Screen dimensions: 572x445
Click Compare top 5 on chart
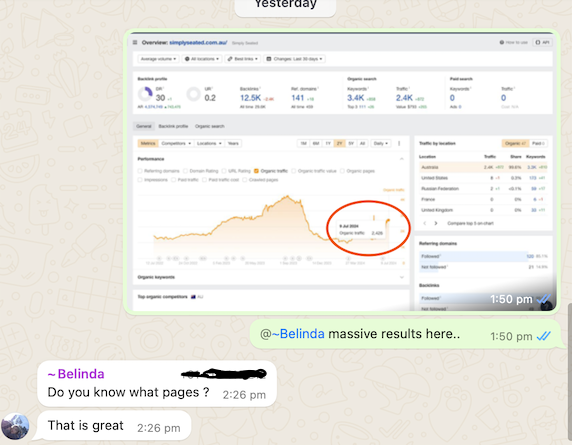[471, 223]
